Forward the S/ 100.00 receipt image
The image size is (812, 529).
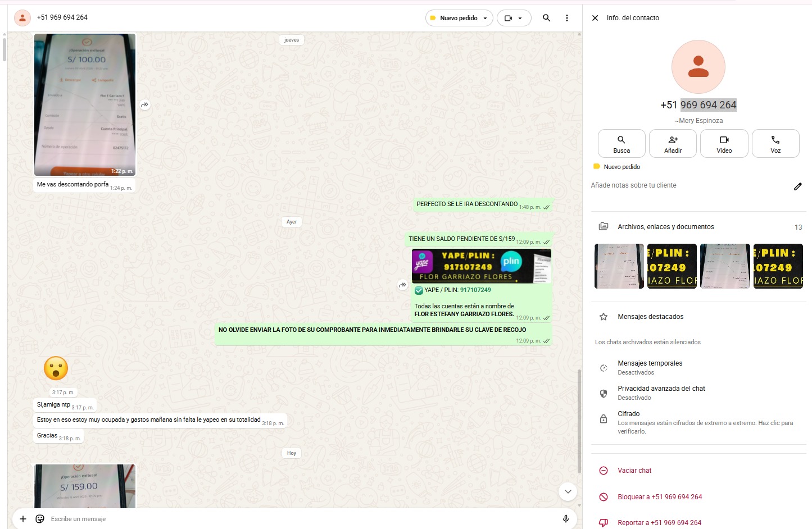(145, 105)
